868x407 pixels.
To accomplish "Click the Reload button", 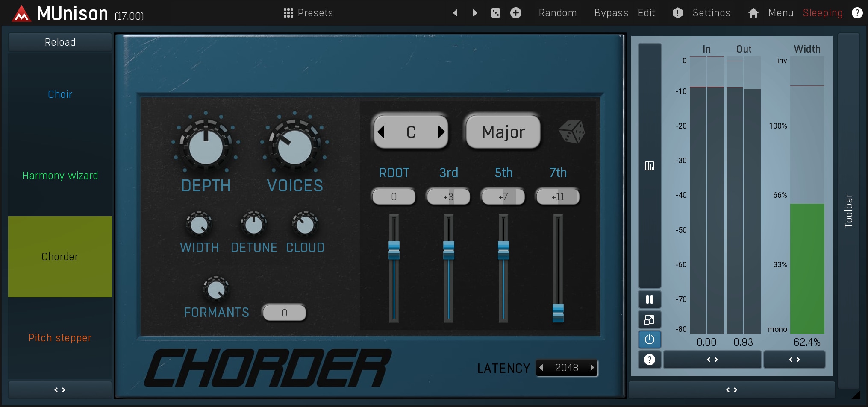I will [x=60, y=42].
